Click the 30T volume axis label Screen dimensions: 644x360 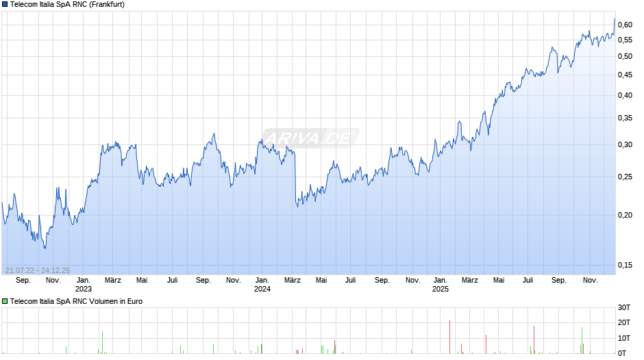click(x=624, y=307)
